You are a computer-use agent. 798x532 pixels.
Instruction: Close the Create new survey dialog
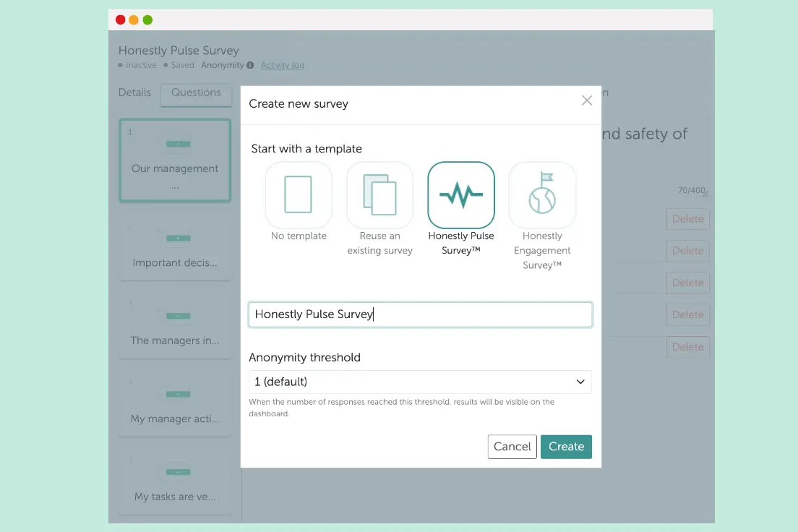click(587, 100)
